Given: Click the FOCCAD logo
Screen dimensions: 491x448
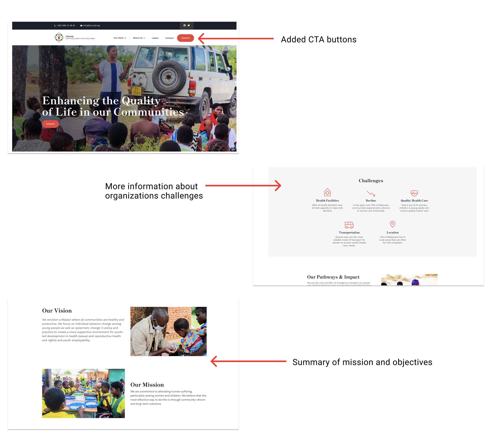Looking at the screenshot, I should 59,37.
